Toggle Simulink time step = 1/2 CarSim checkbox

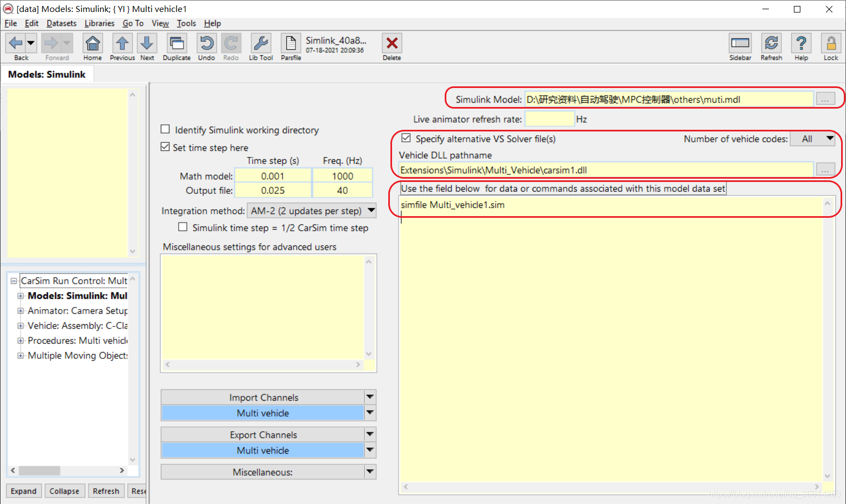[183, 227]
